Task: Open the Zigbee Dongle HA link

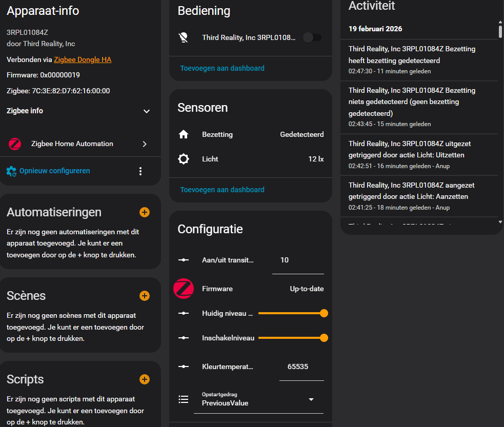Action: [x=83, y=59]
